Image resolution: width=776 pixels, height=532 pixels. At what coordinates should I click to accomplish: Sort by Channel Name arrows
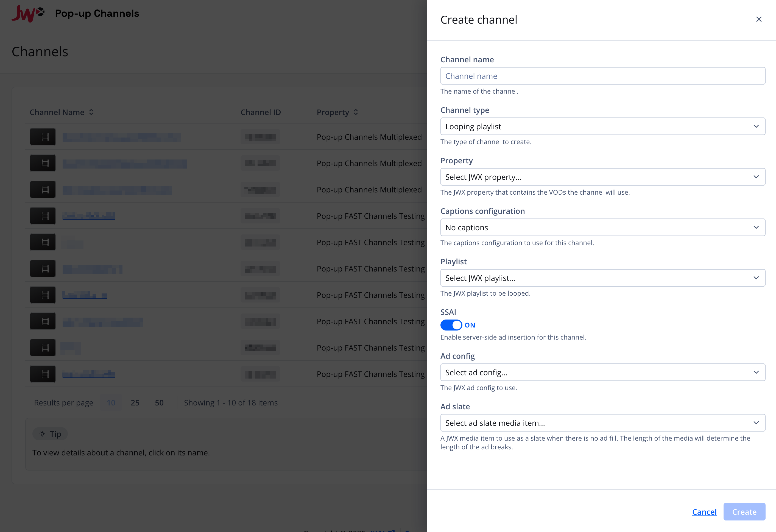click(91, 112)
